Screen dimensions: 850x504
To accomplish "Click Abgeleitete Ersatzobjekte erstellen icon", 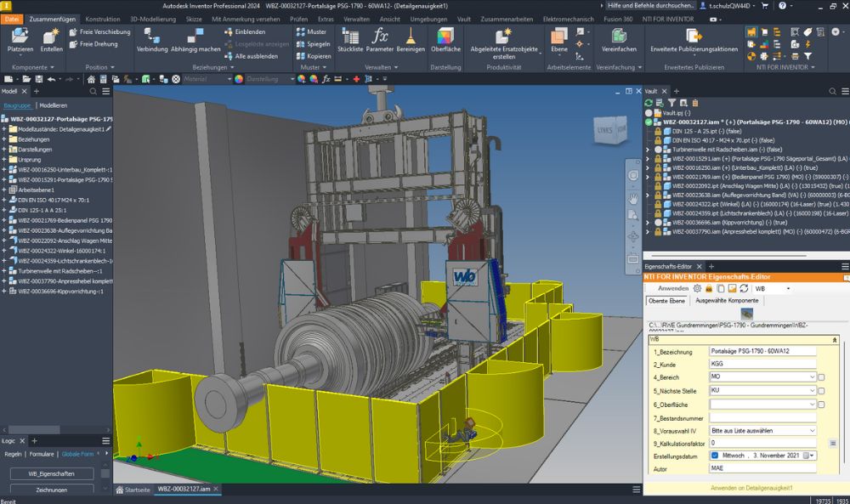I will (x=504, y=37).
